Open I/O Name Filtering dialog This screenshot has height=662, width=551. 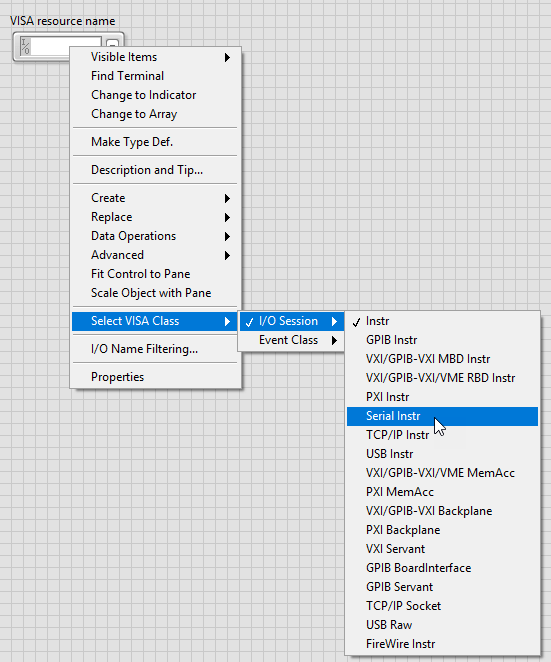point(156,349)
